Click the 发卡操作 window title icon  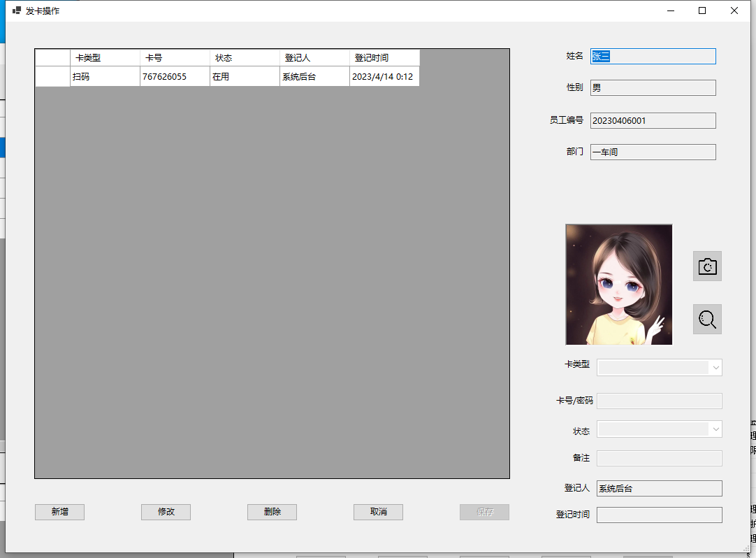tap(17, 10)
